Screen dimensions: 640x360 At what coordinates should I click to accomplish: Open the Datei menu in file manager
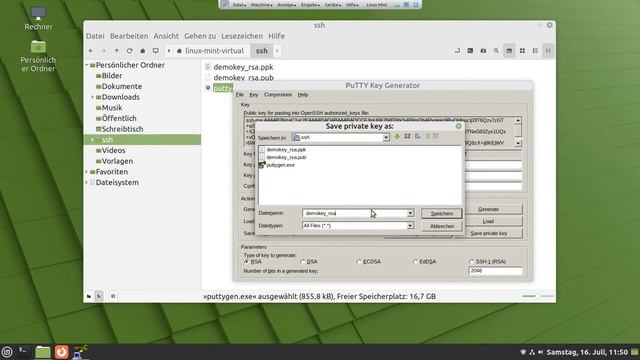point(95,36)
